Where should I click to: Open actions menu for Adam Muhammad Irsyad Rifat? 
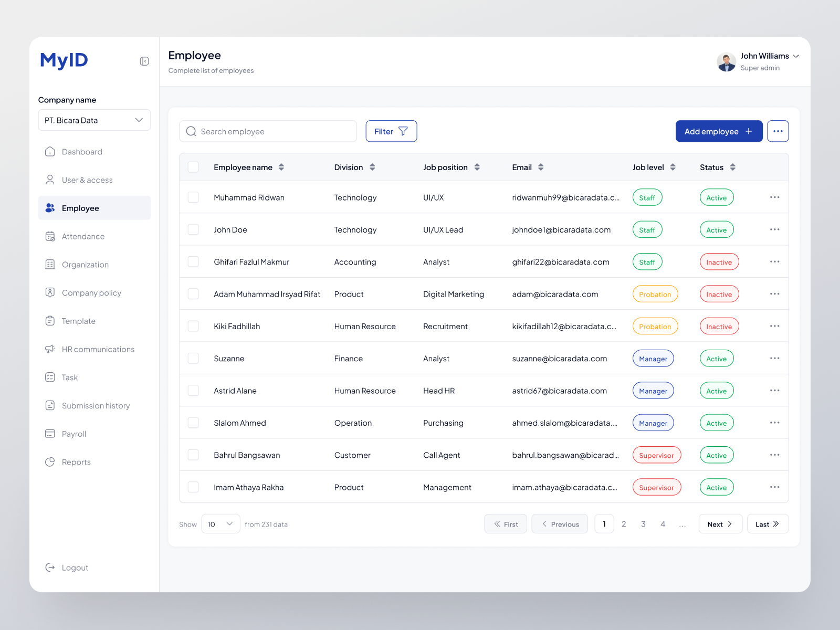[774, 294]
